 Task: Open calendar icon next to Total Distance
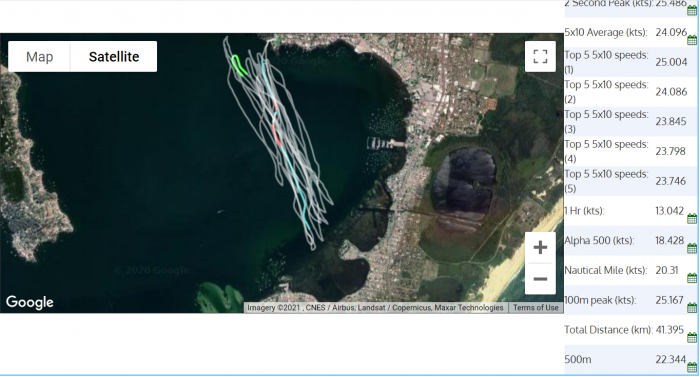pyautogui.click(x=692, y=338)
